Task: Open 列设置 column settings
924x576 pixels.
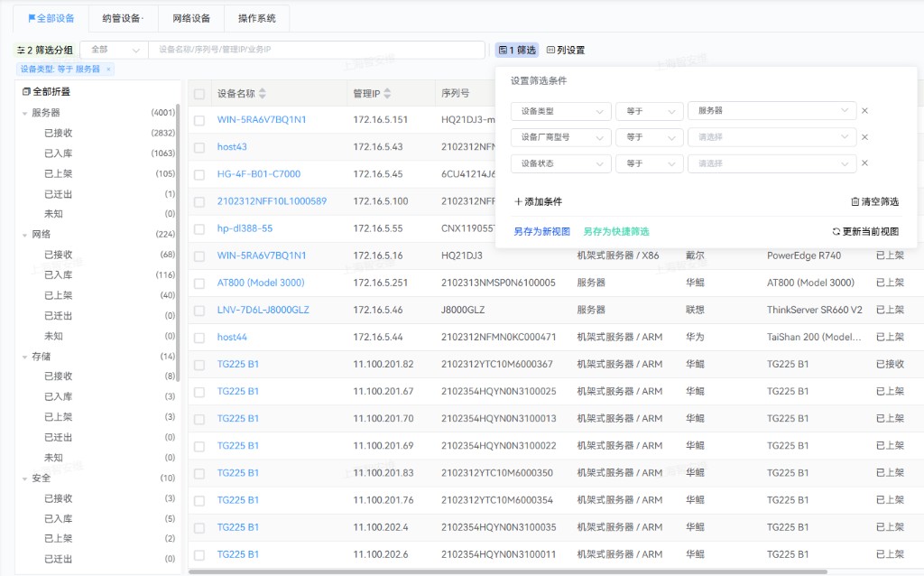Action: tap(566, 51)
